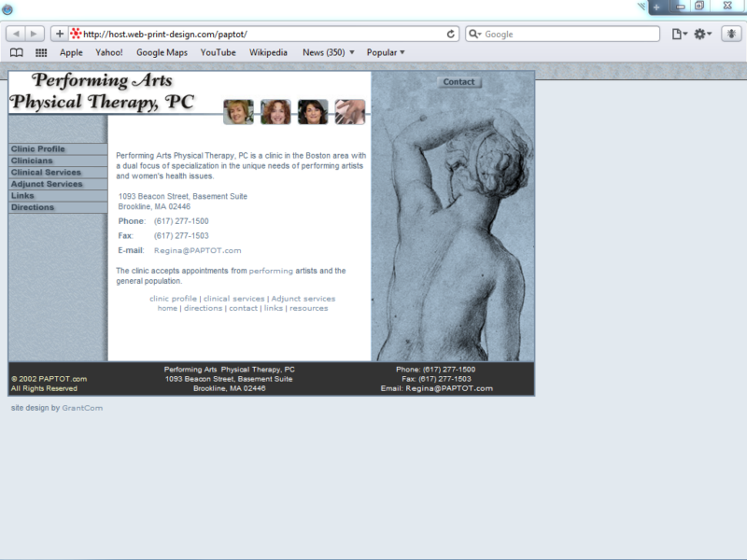The image size is (747, 560).
Task: Follow the 'home' text link
Action: (167, 308)
